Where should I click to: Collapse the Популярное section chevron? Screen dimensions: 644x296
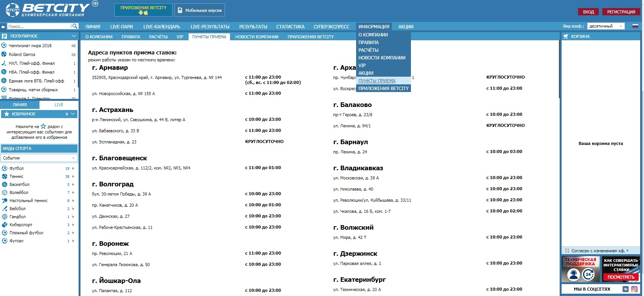[74, 36]
